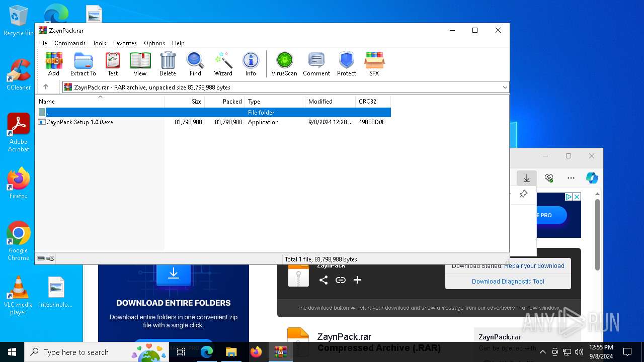The image size is (644, 362).
Task: Open Adobe Acrobat desktop shortcut
Action: point(19,133)
